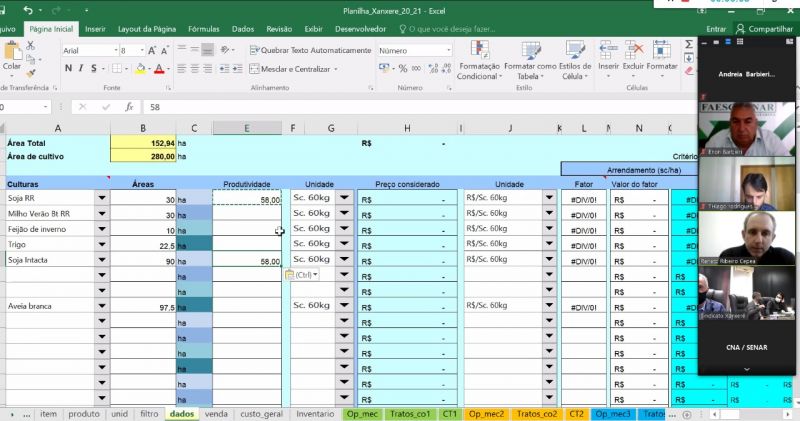This screenshot has height=421, width=800.
Task: Align text right in ribbon
Action: coord(207,68)
